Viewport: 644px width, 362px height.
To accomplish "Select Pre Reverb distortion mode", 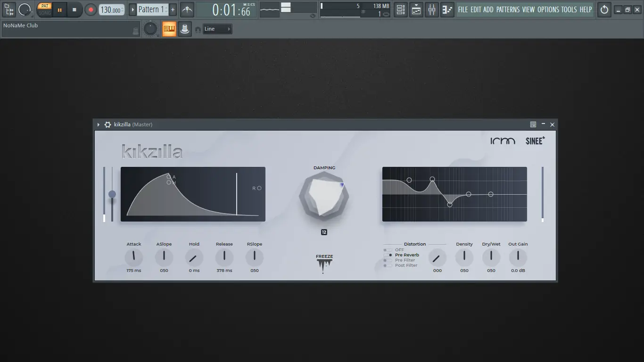I will 402,255.
